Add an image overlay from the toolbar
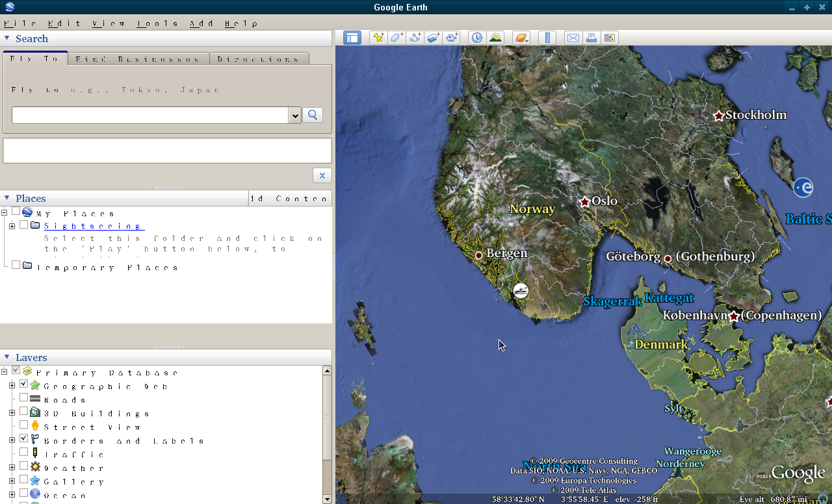Viewport: 832px width, 504px height. coord(434,38)
